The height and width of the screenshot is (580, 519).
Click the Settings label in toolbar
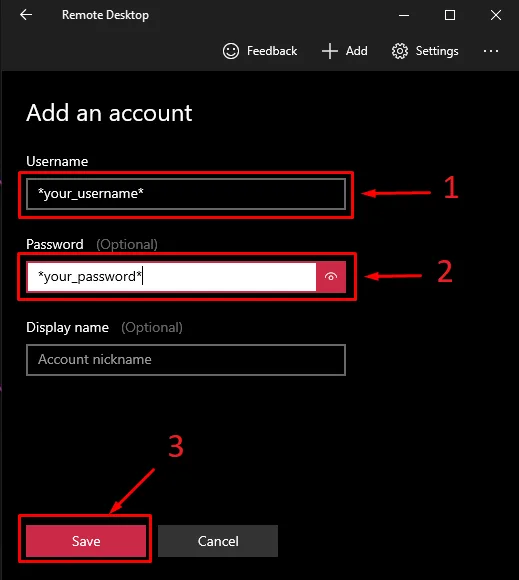tap(437, 51)
